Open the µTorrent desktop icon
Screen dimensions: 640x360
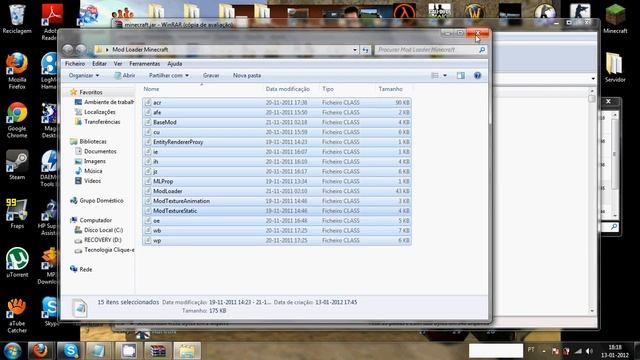[x=17, y=262]
